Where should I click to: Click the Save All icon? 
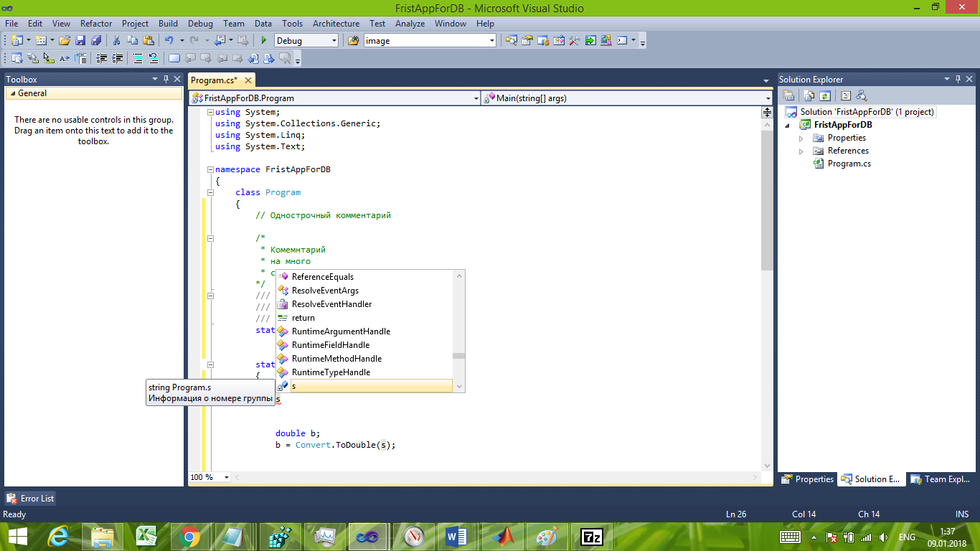point(96,40)
